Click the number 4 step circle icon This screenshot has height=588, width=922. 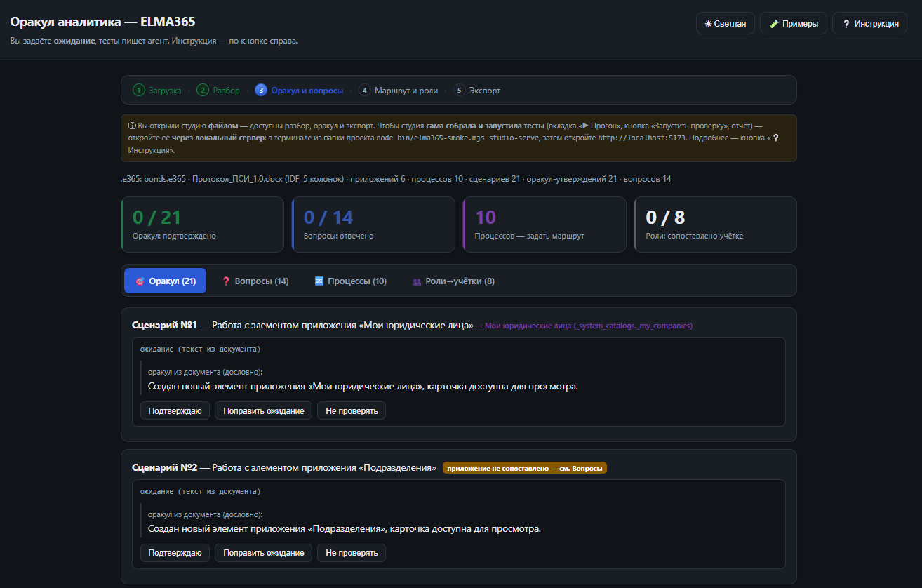pos(365,91)
